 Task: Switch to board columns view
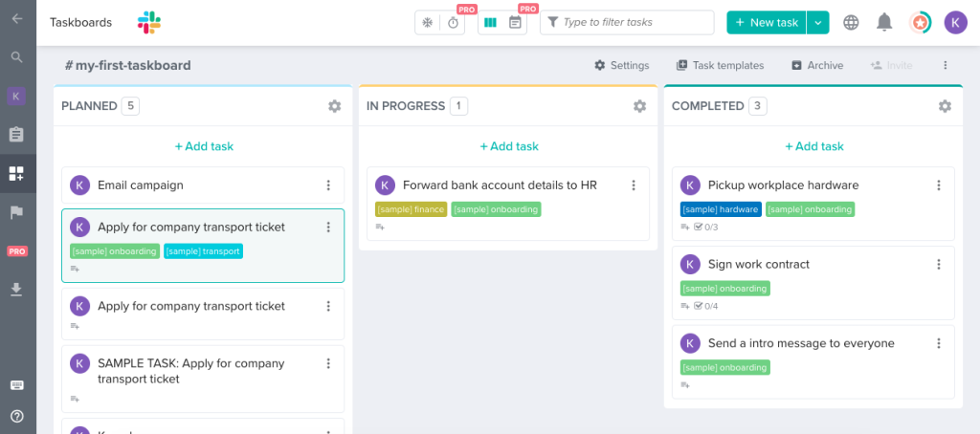[x=491, y=23]
